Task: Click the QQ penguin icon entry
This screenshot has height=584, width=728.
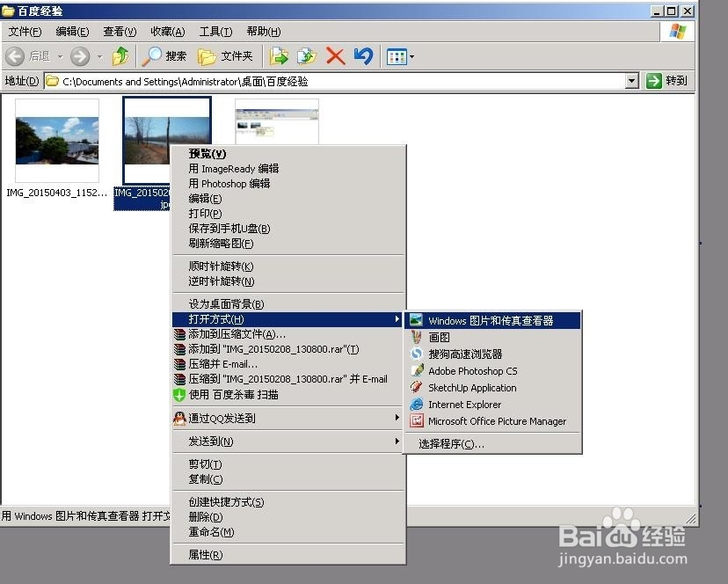Action: tap(179, 418)
